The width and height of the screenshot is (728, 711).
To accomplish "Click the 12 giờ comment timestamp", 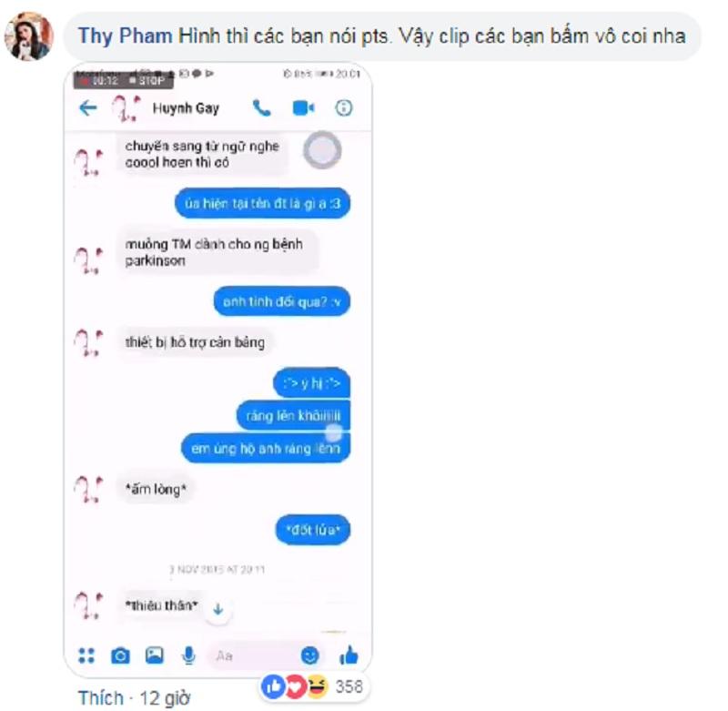I will click(x=165, y=698).
